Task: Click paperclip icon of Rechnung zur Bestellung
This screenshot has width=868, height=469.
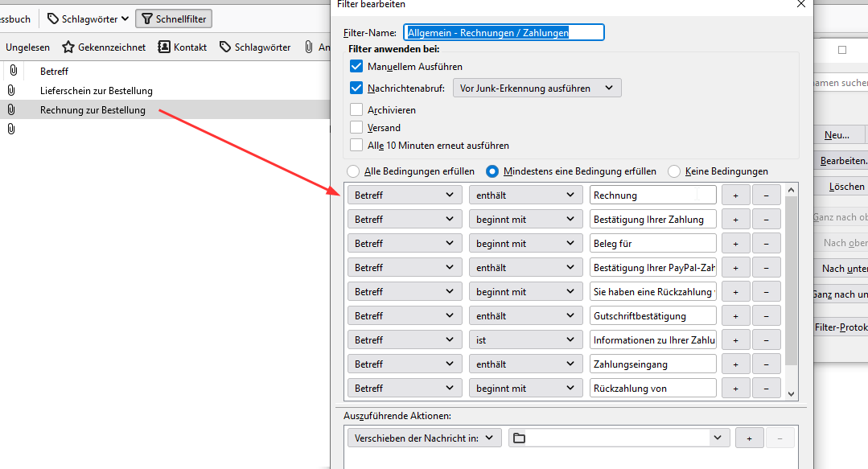Action: point(11,109)
